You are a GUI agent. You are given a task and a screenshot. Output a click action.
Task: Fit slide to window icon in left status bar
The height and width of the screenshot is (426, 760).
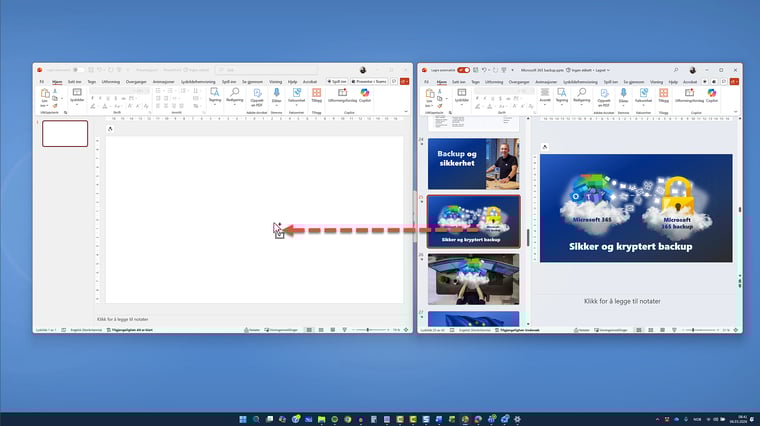(406, 330)
